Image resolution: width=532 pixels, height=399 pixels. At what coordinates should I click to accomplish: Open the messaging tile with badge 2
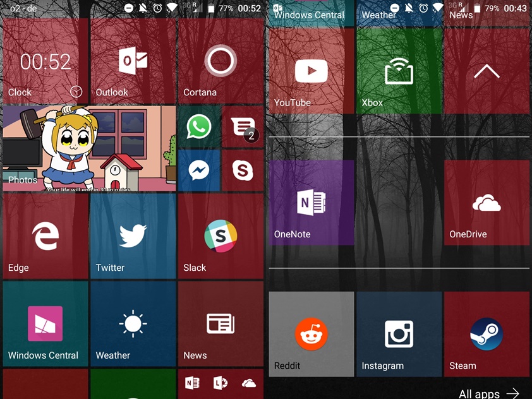[x=243, y=127]
